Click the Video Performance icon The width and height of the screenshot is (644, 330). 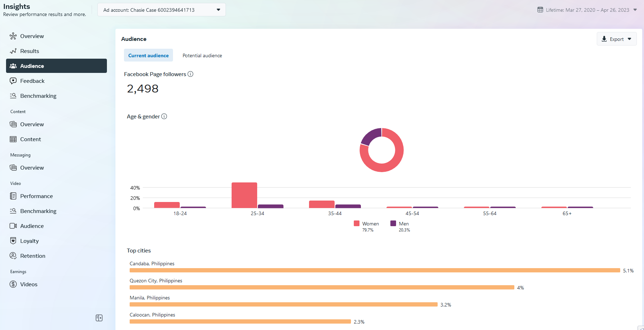point(13,196)
